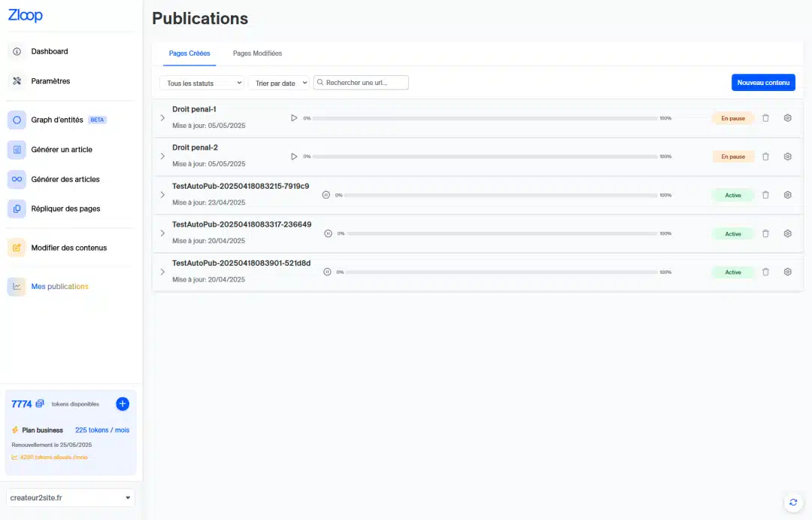Click the blue plus icon to add tokens
This screenshot has width=812, height=520.
coord(123,404)
